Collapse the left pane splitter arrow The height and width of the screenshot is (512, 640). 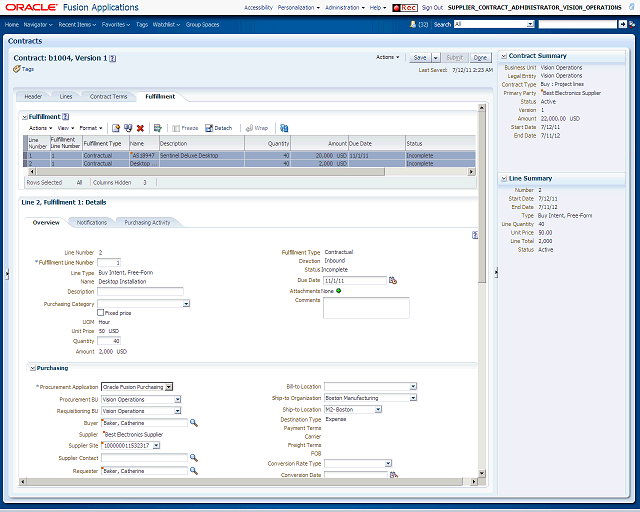(x=7, y=274)
